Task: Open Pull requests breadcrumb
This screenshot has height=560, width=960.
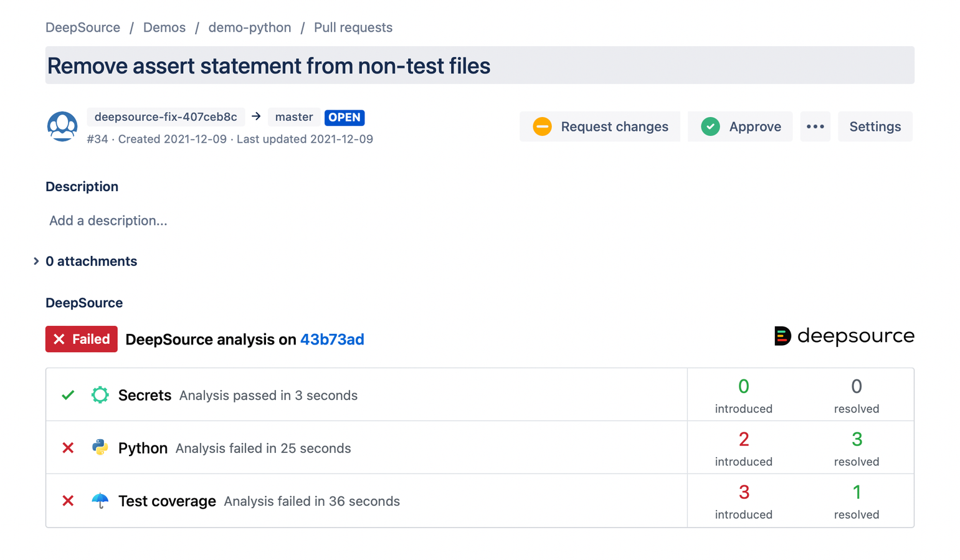Action: pos(353,27)
